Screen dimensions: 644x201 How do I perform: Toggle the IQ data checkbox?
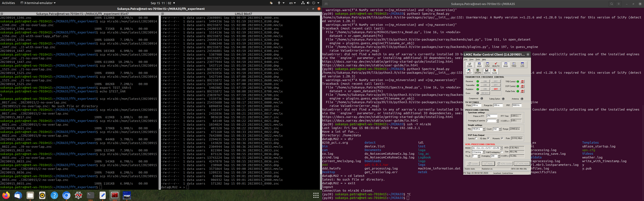[x=488, y=138]
